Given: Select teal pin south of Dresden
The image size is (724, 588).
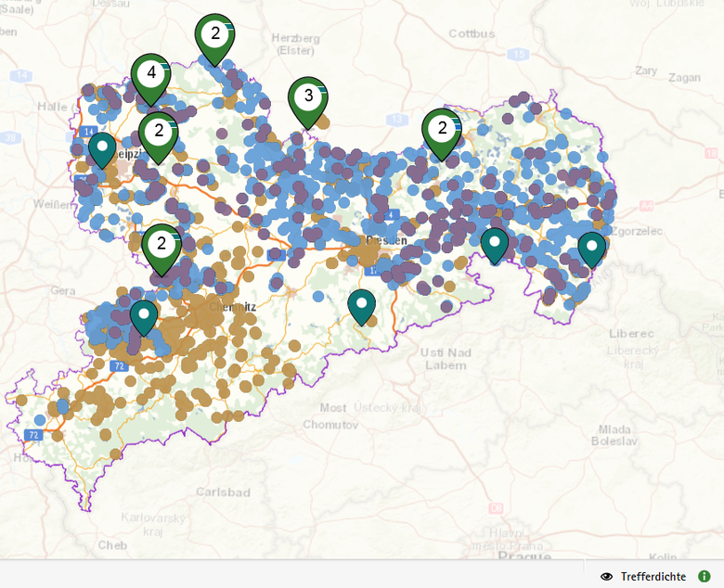Looking at the screenshot, I should click(361, 305).
